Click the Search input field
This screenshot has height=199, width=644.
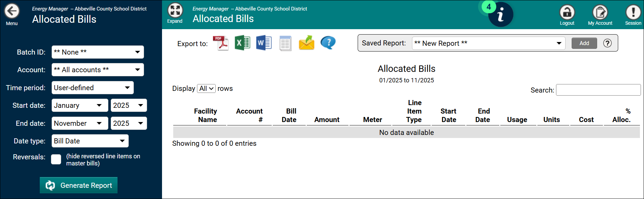[598, 90]
